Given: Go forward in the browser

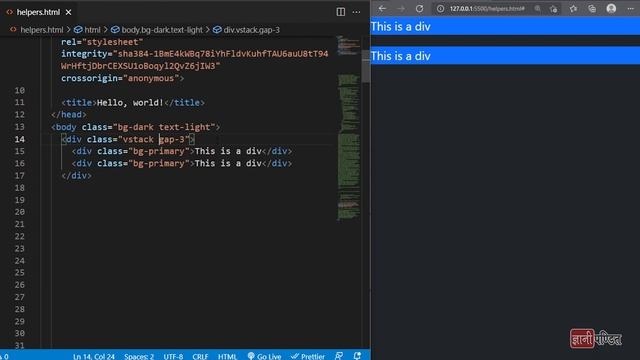Looking at the screenshot, I should coord(401,9).
